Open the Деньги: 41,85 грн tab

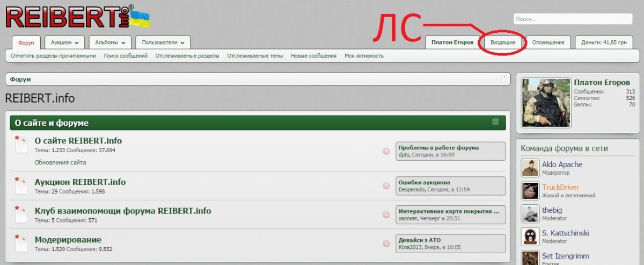604,42
